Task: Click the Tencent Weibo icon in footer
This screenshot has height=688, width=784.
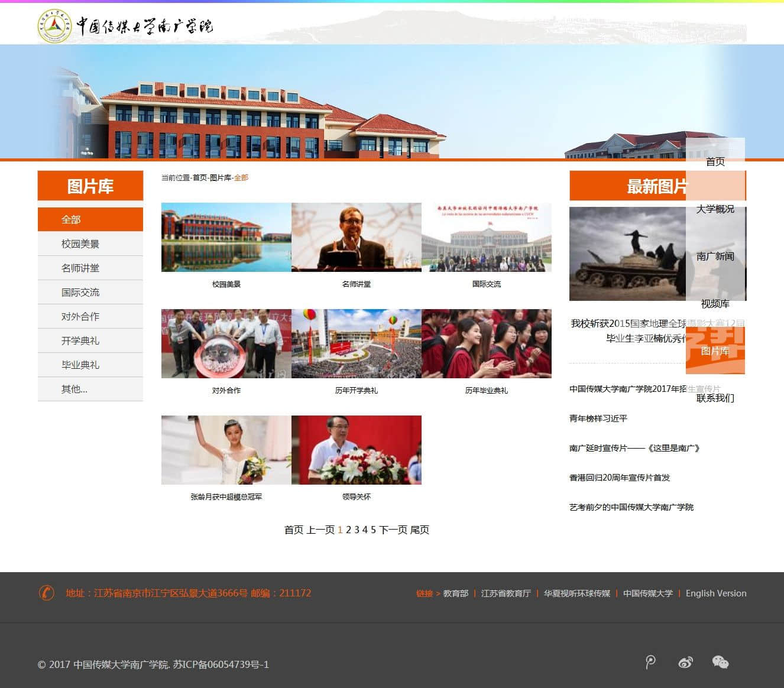Action: click(x=650, y=662)
